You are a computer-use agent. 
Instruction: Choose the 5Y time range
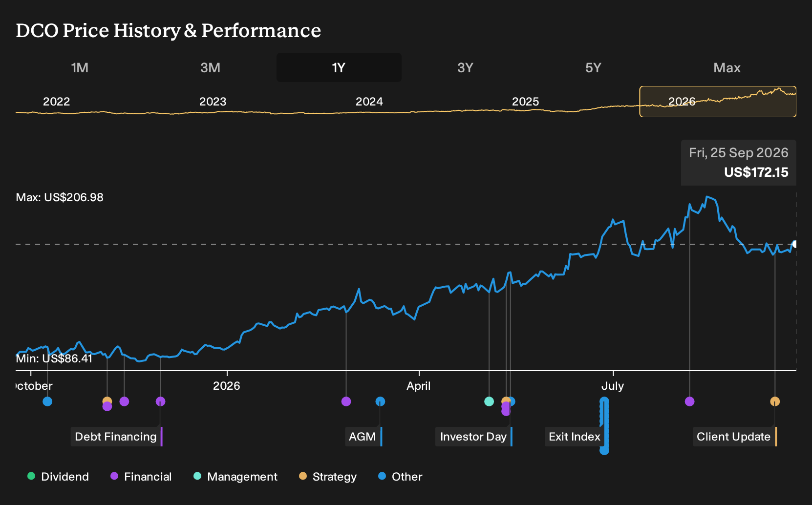[x=593, y=67]
